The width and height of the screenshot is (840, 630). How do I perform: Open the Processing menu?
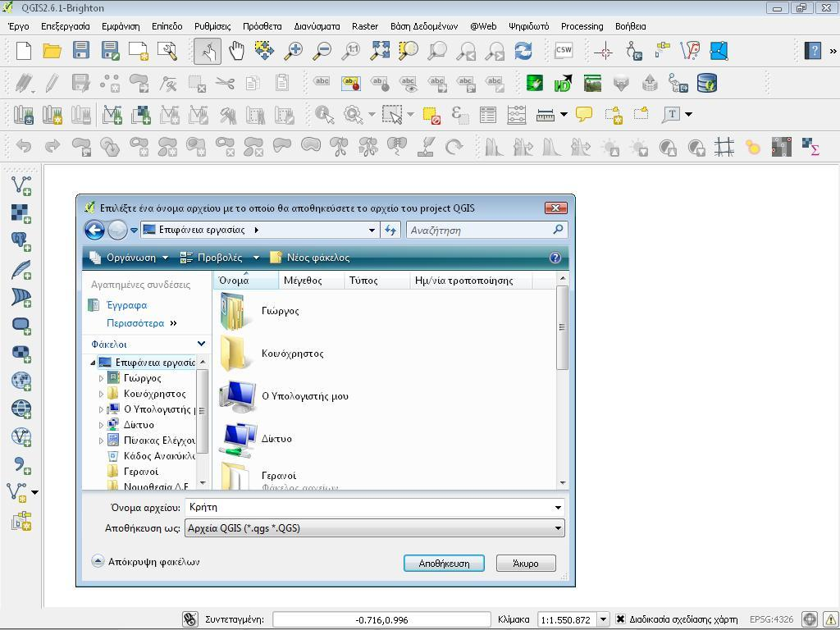(x=582, y=26)
